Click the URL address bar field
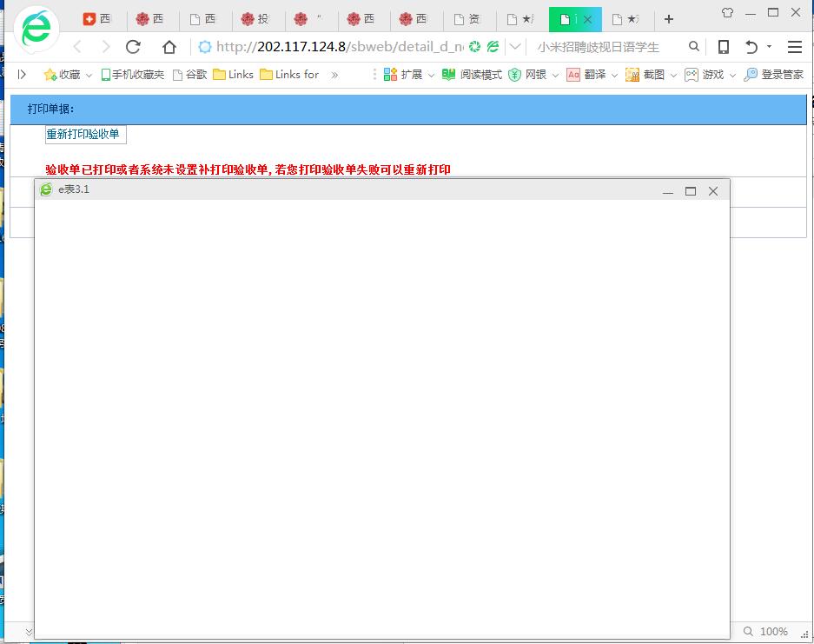The image size is (814, 644). tap(339, 47)
